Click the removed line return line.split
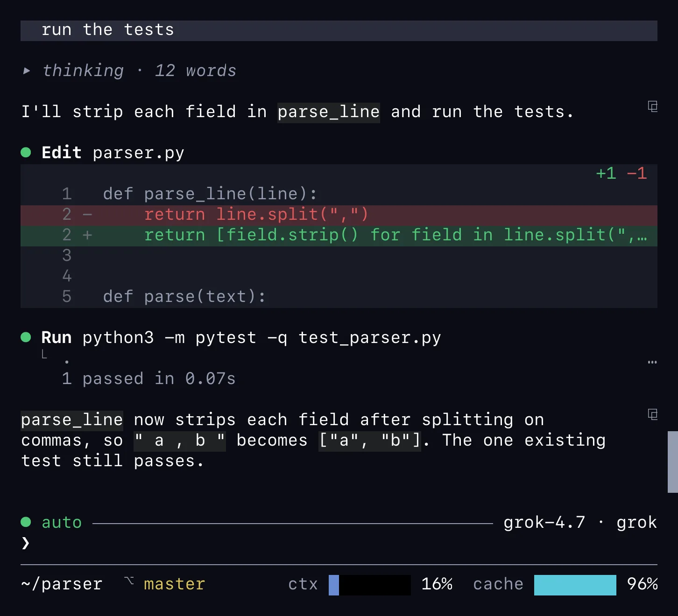The height and width of the screenshot is (616, 678). click(339, 215)
